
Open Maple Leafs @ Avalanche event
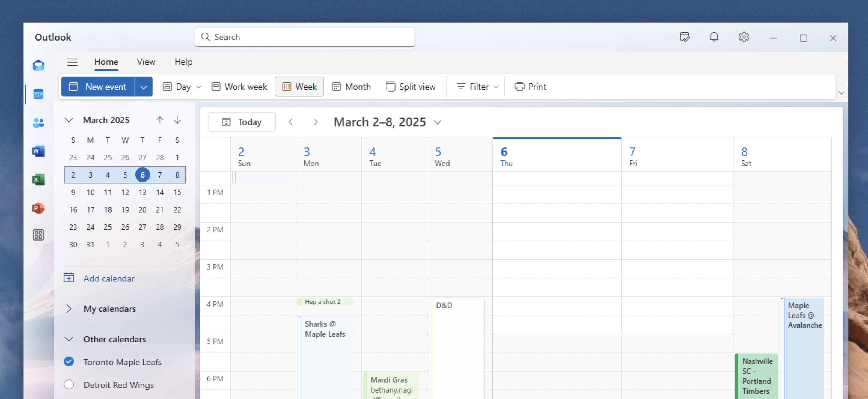[x=802, y=348]
